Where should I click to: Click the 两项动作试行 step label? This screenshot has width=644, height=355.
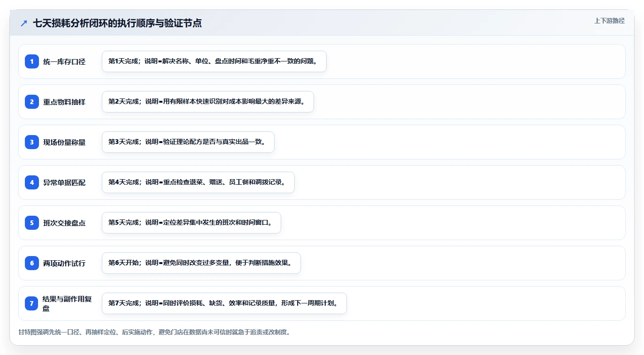[x=64, y=263]
